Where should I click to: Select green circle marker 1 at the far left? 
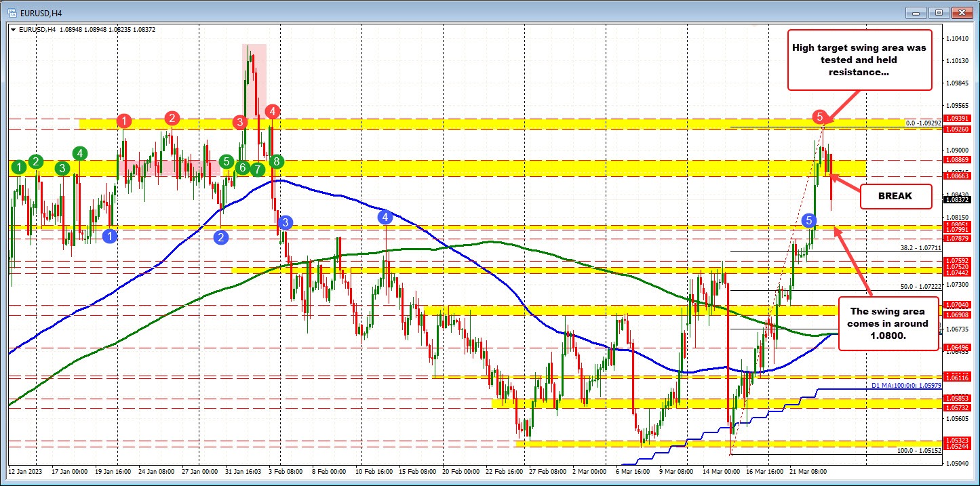(x=18, y=166)
